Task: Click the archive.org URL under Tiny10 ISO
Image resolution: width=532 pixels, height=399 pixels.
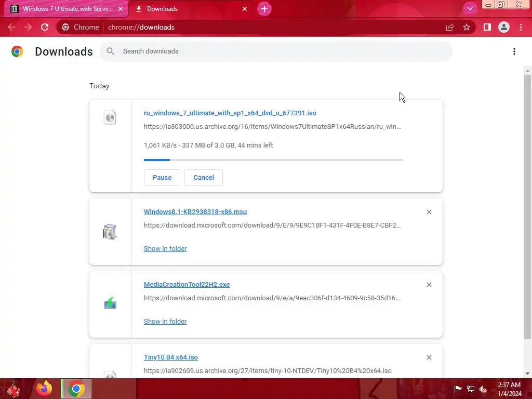Action: 268,371
